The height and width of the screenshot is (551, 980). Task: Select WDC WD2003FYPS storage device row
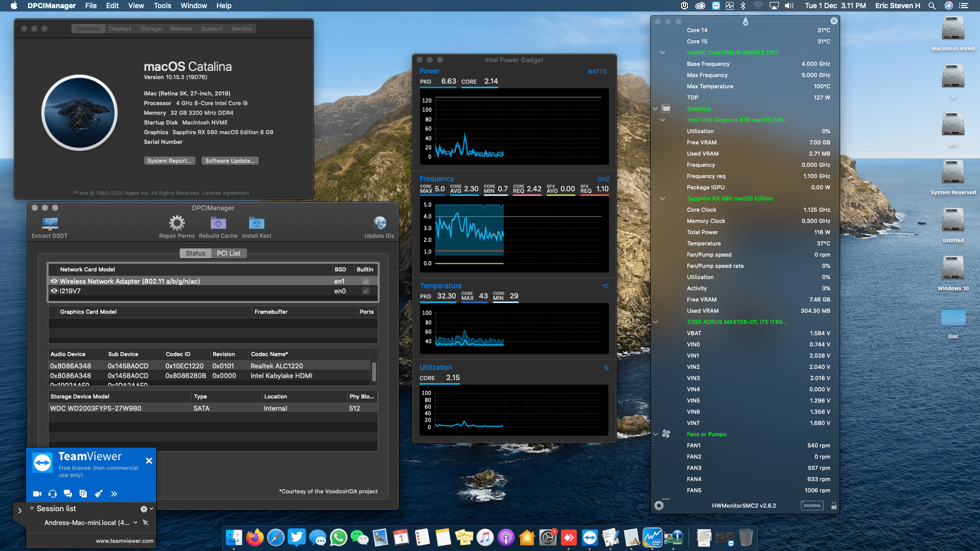(213, 408)
